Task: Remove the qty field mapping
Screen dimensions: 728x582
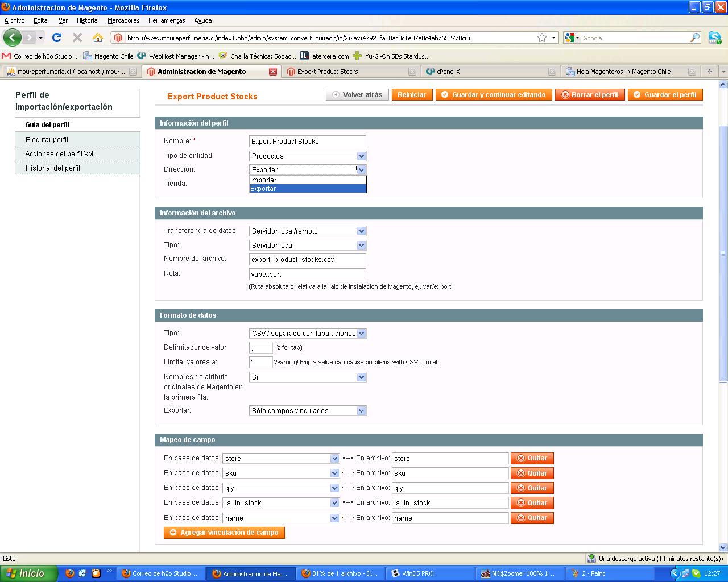Action: pos(532,488)
